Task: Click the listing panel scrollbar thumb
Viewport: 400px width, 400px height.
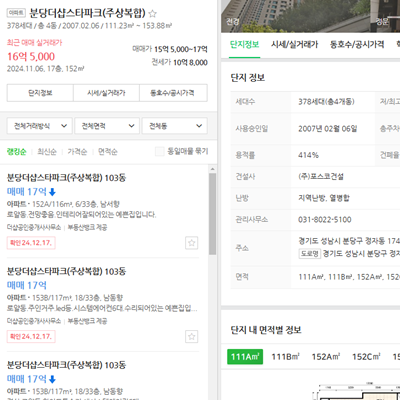Action: [212, 214]
